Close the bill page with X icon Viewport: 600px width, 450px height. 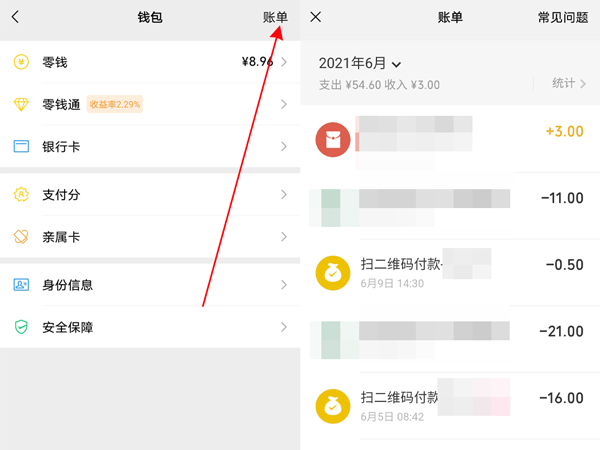[316, 17]
